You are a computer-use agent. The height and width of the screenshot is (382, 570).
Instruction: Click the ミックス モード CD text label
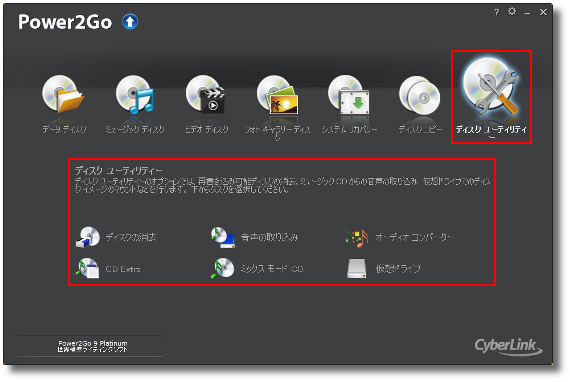click(x=272, y=269)
